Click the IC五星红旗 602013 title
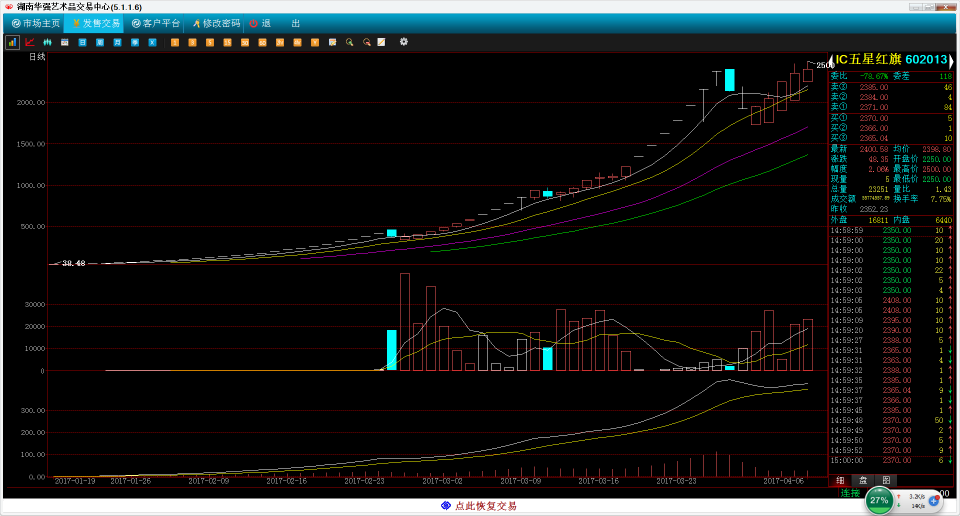Screen dimensions: 960x516 pos(891,59)
